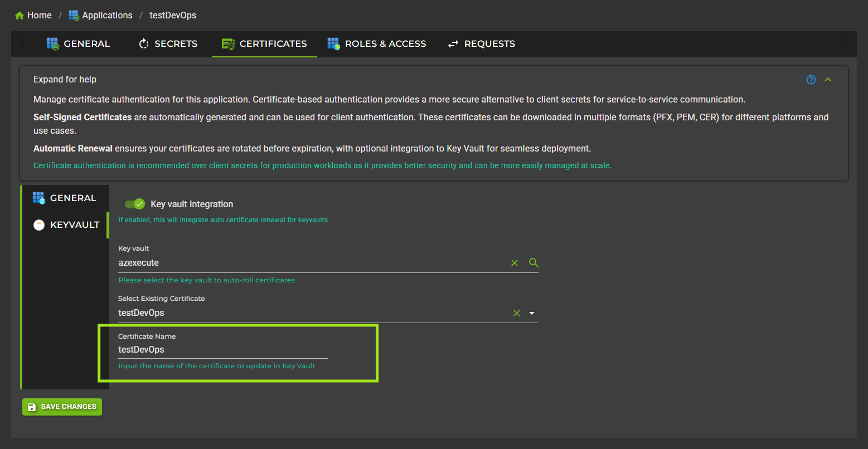Select the Keyvault section in the sidebar
This screenshot has height=449, width=868.
pos(74,224)
